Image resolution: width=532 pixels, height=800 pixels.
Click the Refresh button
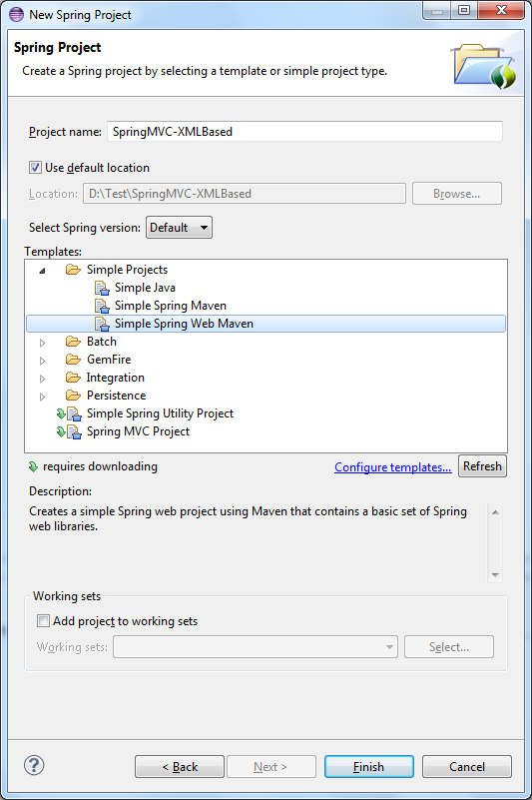coord(482,465)
